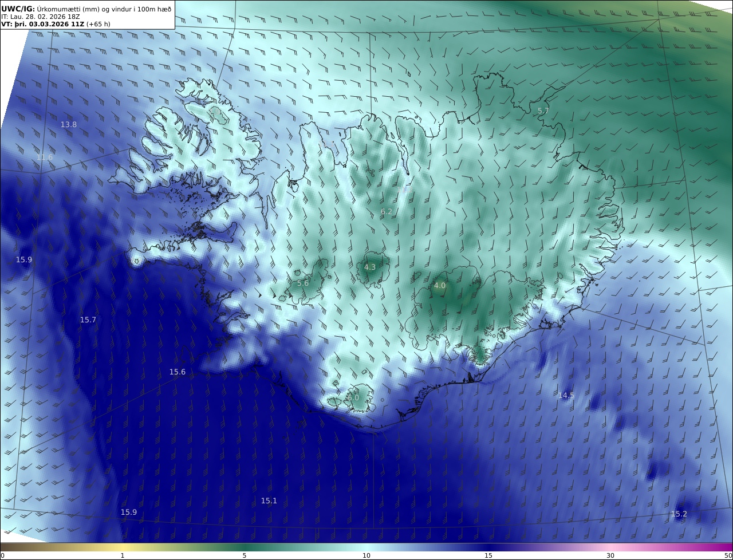Click the title line 'Úrkomumætti (mm) og vindur í 100m hæð'
This screenshot has width=733, height=560.
pos(104,9)
